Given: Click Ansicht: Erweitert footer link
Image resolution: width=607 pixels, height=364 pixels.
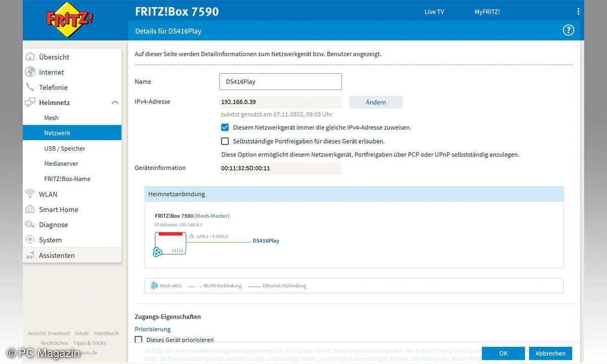Looking at the screenshot, I should click(x=49, y=333).
